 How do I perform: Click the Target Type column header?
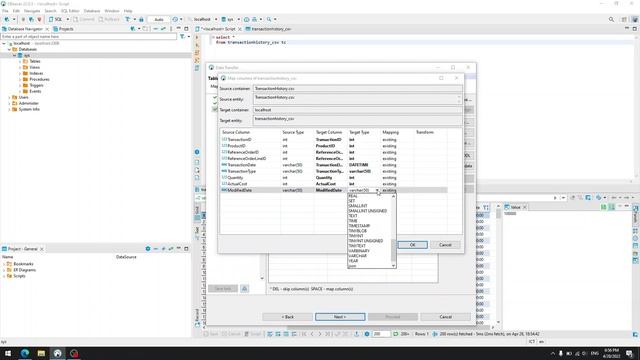point(359,132)
